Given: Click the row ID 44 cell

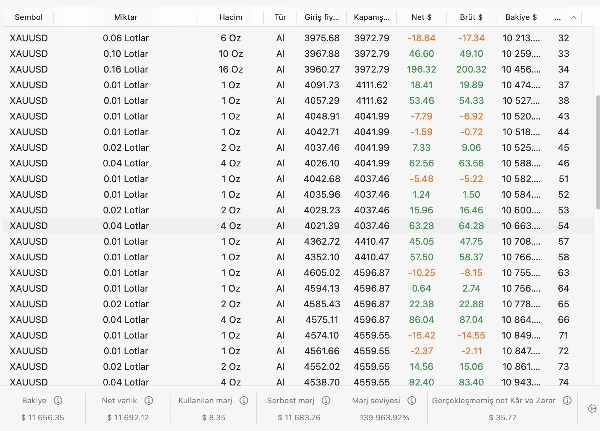Looking at the screenshot, I should [x=563, y=132].
